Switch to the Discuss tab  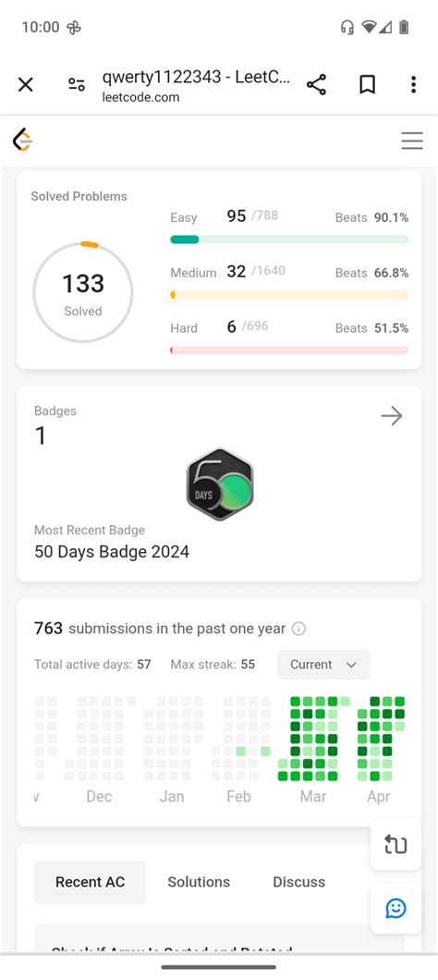[x=298, y=882]
